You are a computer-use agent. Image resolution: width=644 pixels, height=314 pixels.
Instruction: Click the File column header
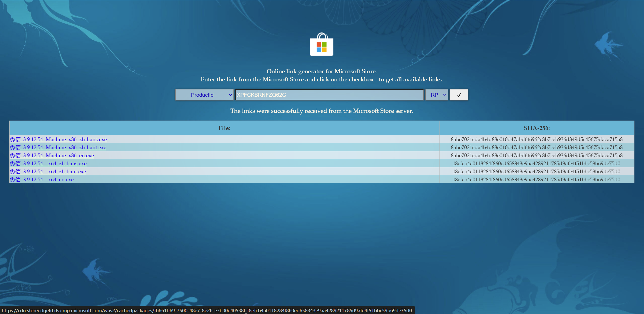click(x=224, y=128)
